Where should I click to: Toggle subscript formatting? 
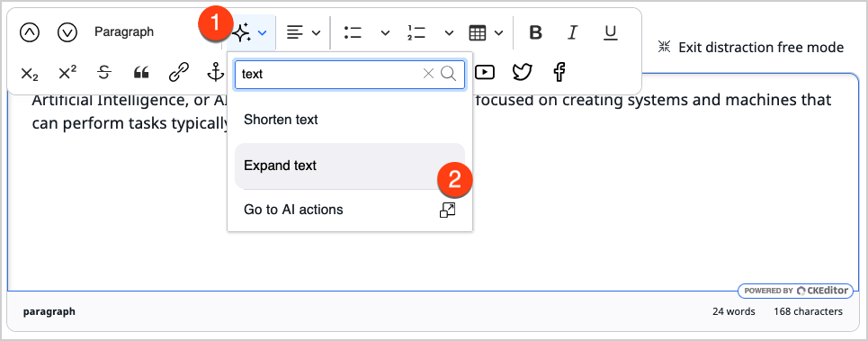click(x=30, y=73)
